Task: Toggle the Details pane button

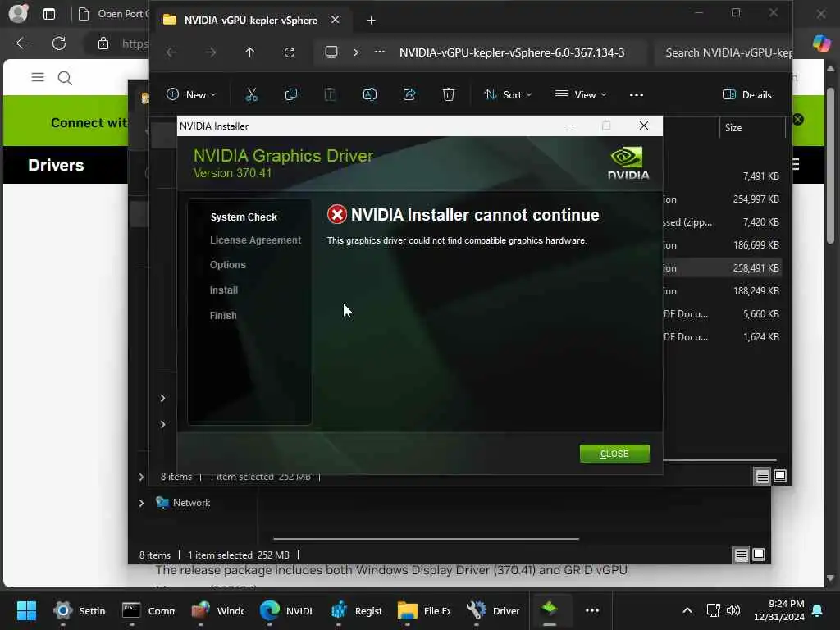Action: click(x=747, y=95)
